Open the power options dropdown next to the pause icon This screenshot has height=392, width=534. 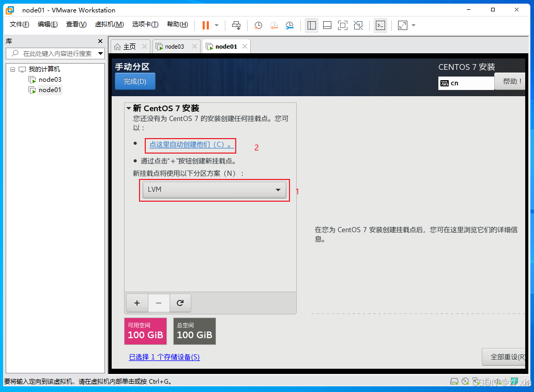[x=217, y=25]
